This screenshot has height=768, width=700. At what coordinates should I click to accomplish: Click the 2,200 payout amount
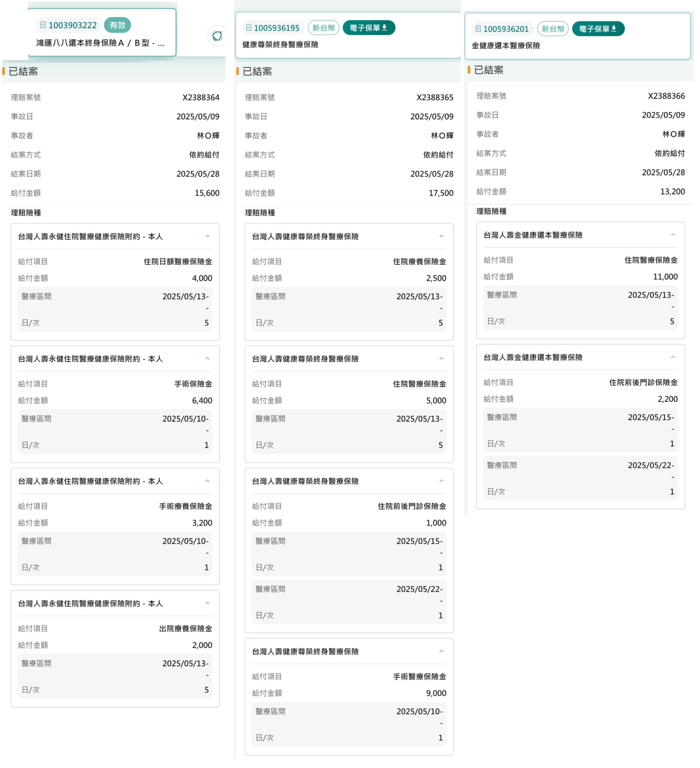coord(668,399)
